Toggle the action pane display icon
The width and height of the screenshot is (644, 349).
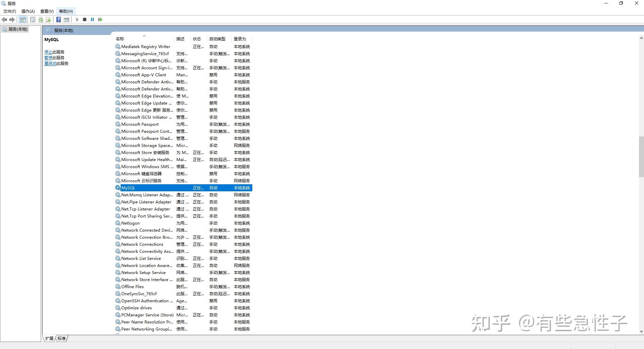[67, 20]
